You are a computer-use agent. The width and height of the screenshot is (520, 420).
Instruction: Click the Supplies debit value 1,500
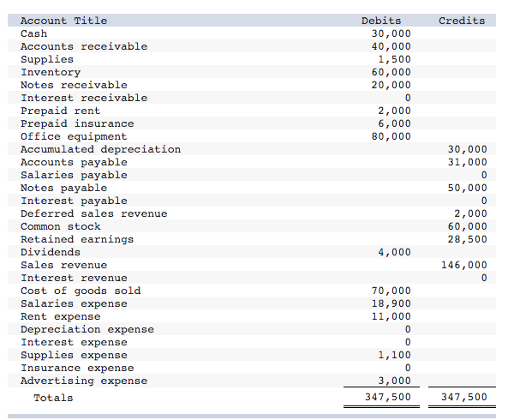(394, 59)
